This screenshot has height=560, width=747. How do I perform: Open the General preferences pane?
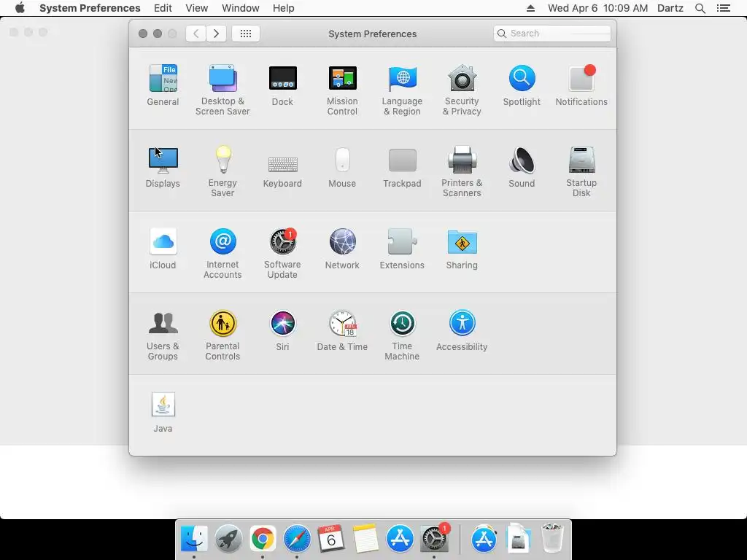pos(163,86)
